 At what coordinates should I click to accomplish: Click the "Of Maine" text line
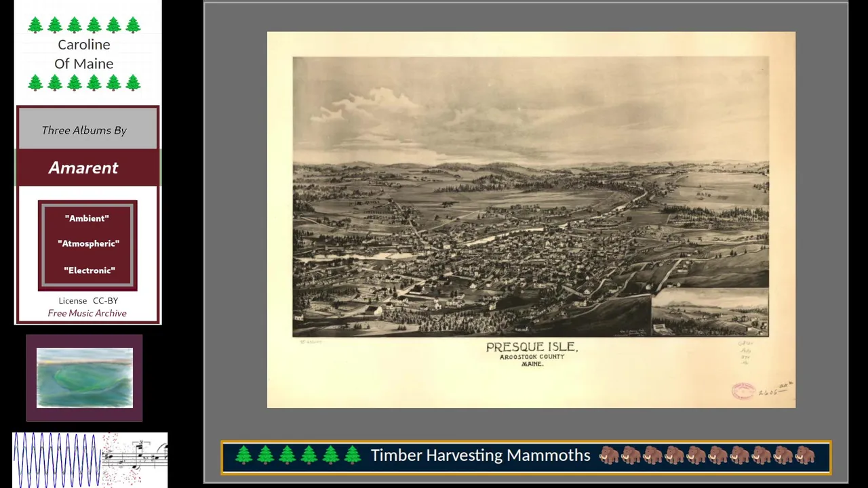(84, 64)
